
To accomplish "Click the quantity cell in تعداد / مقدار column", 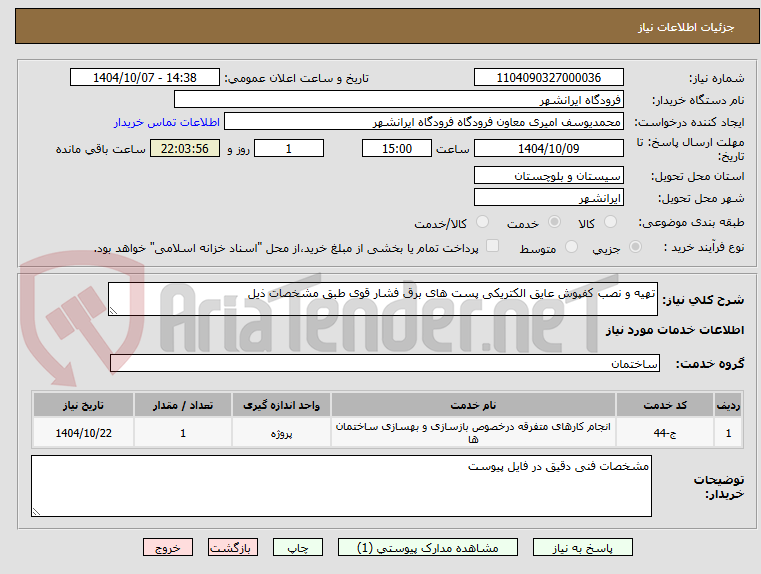I will (183, 433).
